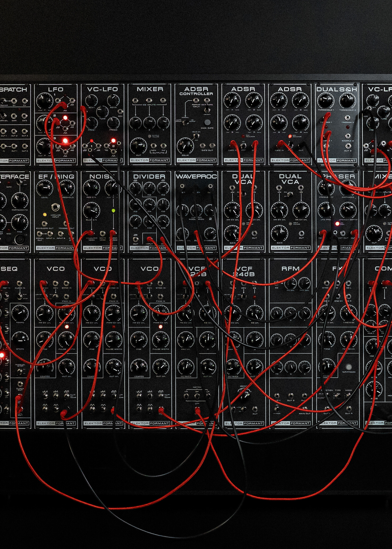Click the SEQ TEMPO knob
This screenshot has height=549, width=392.
pos(20,313)
